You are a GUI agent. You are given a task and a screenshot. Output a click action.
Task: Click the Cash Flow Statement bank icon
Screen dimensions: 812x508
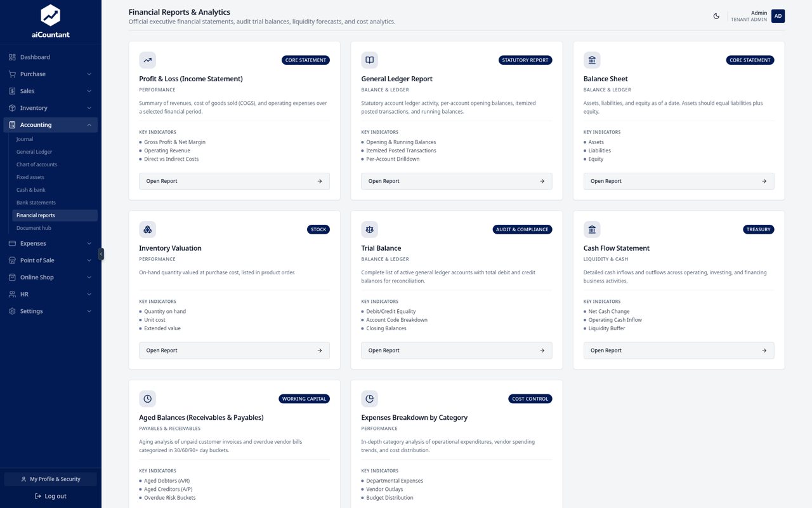[x=592, y=229]
